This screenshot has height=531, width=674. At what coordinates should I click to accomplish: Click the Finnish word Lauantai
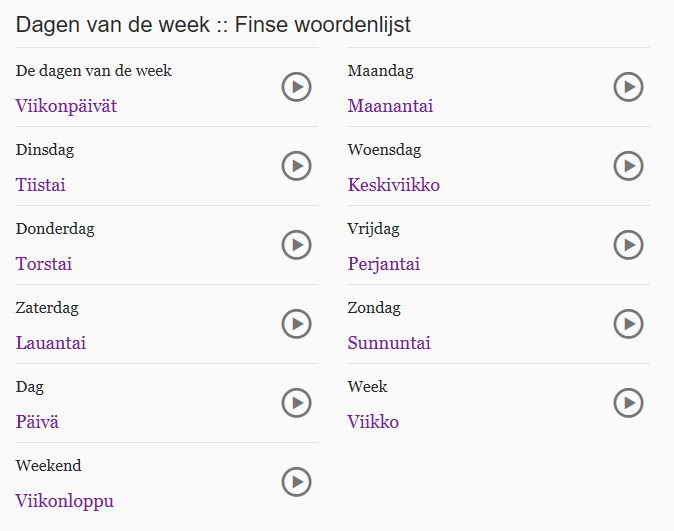51,343
